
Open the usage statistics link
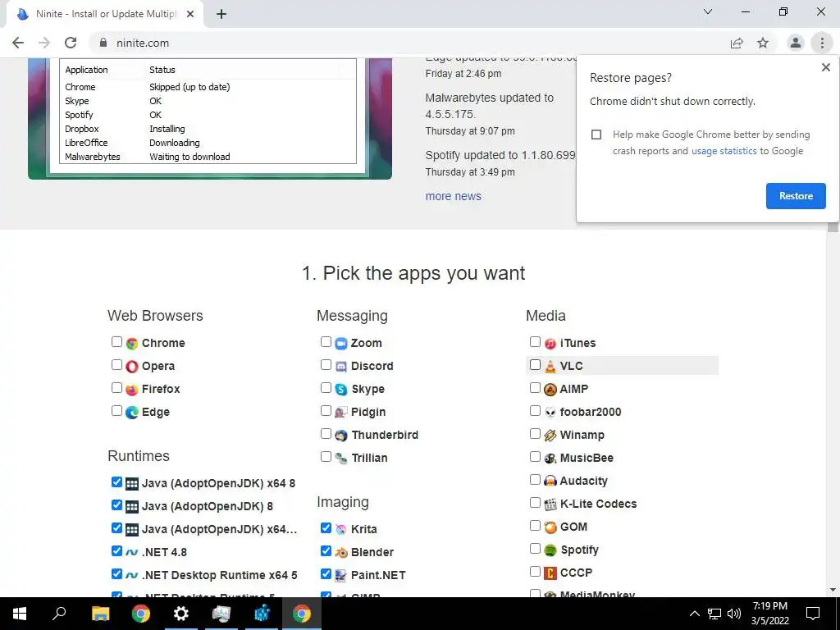(x=724, y=151)
